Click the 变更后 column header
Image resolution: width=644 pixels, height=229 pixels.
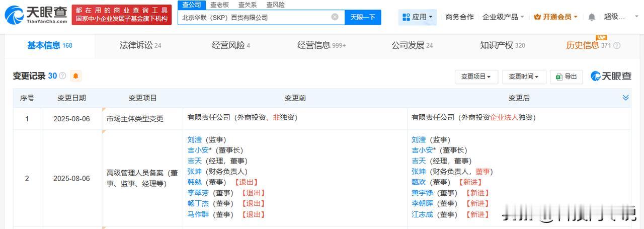coord(519,98)
